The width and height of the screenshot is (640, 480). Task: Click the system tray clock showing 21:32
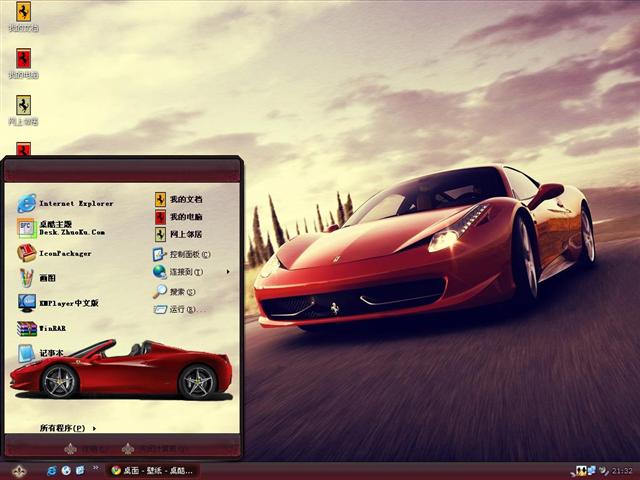(x=621, y=470)
